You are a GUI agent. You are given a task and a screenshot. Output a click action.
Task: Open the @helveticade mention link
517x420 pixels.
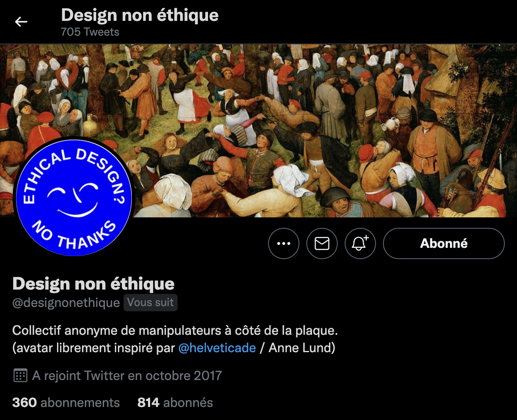coord(217,348)
